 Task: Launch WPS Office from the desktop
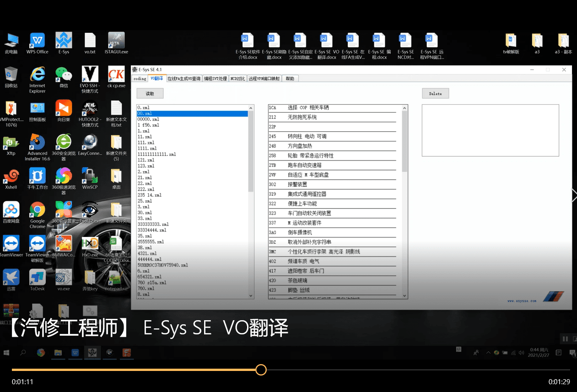[37, 41]
